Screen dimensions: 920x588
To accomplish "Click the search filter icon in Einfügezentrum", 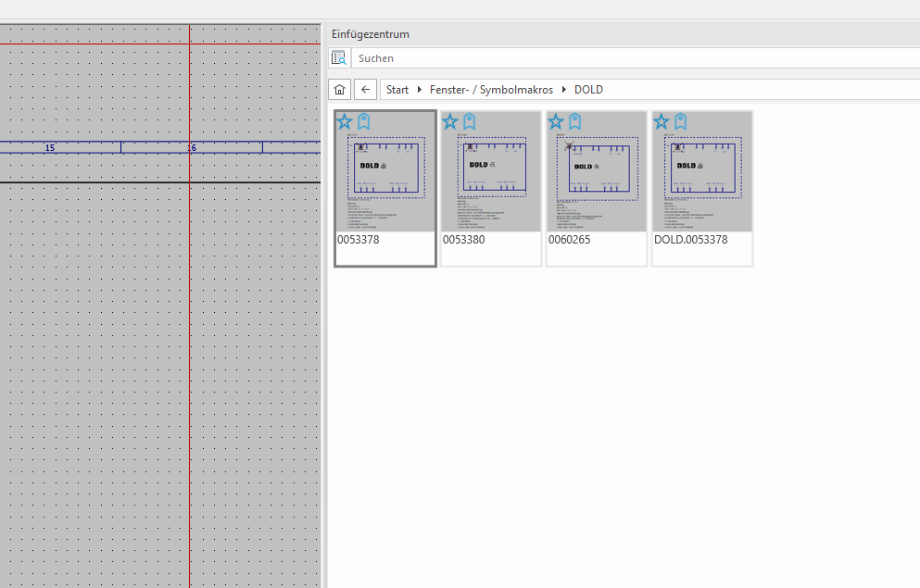I will point(339,58).
